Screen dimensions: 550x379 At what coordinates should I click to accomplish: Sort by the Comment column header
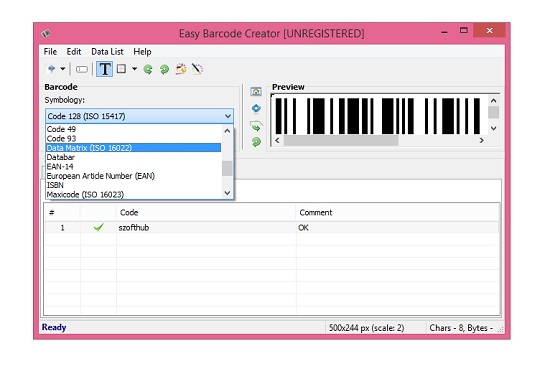pos(398,212)
